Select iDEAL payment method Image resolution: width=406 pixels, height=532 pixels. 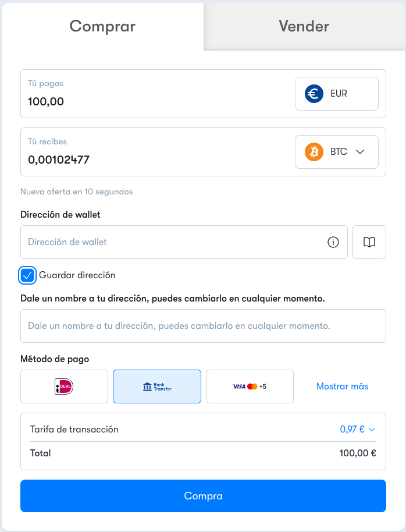pos(64,386)
